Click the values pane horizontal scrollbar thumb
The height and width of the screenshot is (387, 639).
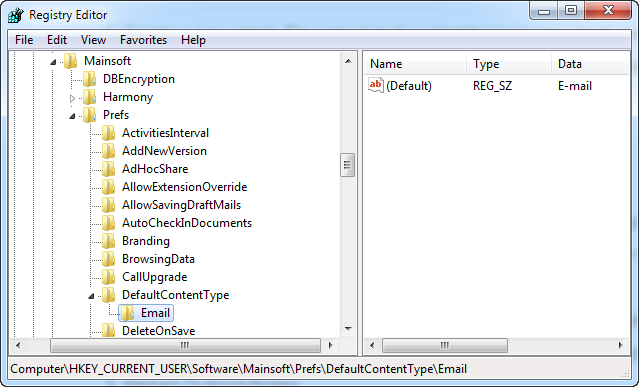(x=445, y=345)
